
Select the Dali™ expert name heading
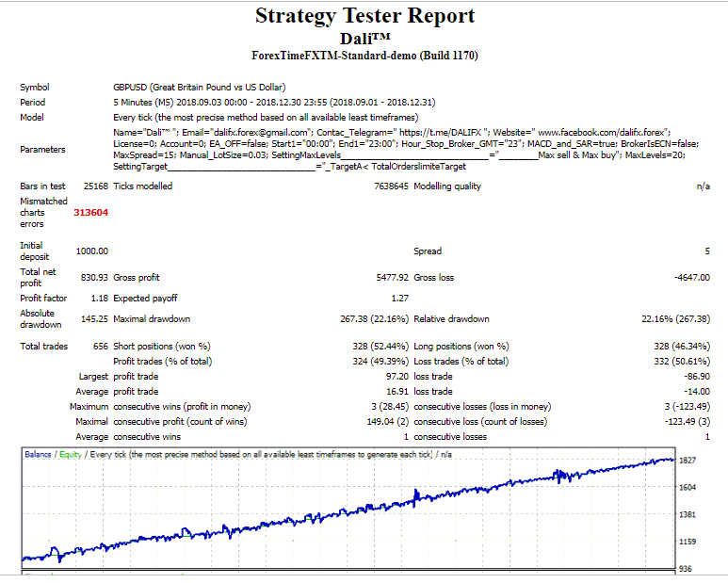(x=364, y=38)
